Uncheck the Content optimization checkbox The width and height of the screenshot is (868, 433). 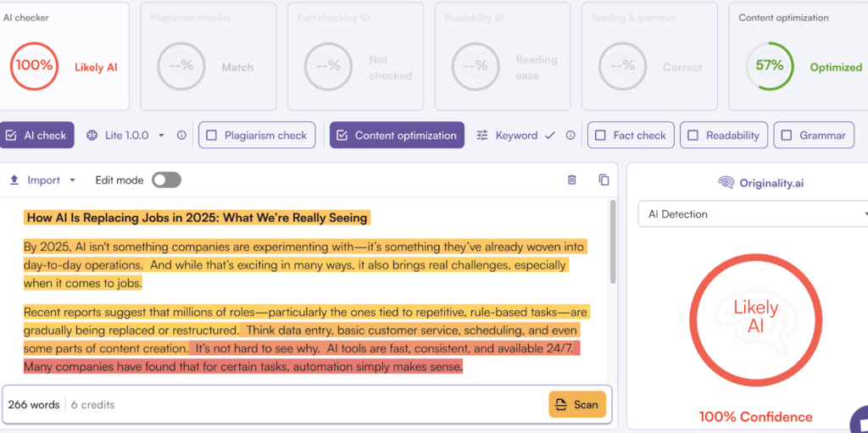click(342, 135)
